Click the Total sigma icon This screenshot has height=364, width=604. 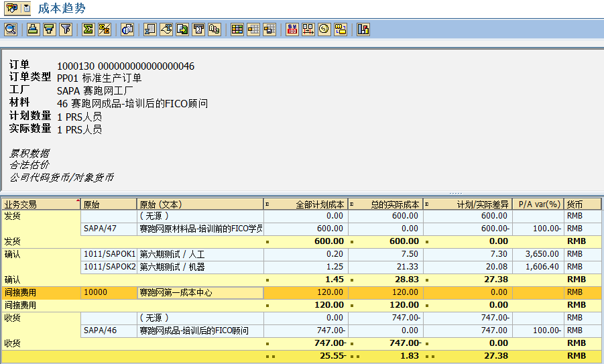(x=88, y=29)
